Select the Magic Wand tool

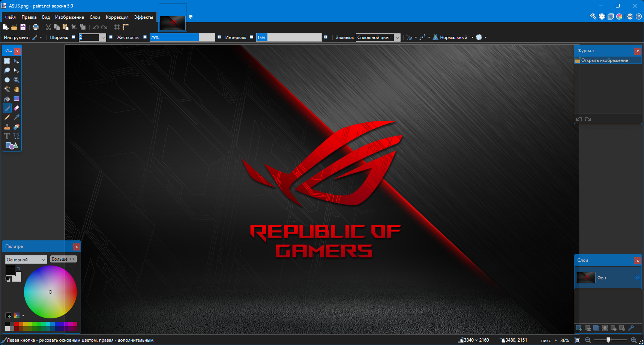tap(7, 89)
